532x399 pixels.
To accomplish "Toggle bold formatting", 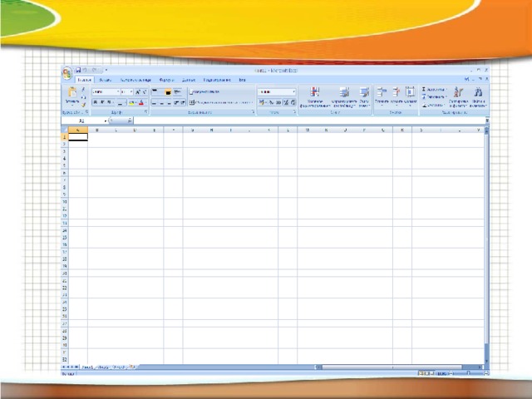I will [95, 102].
